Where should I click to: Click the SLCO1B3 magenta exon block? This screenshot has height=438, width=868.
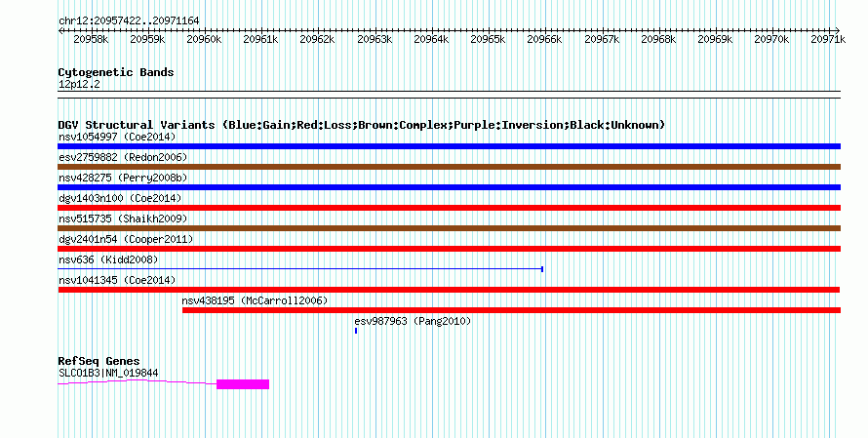(243, 384)
